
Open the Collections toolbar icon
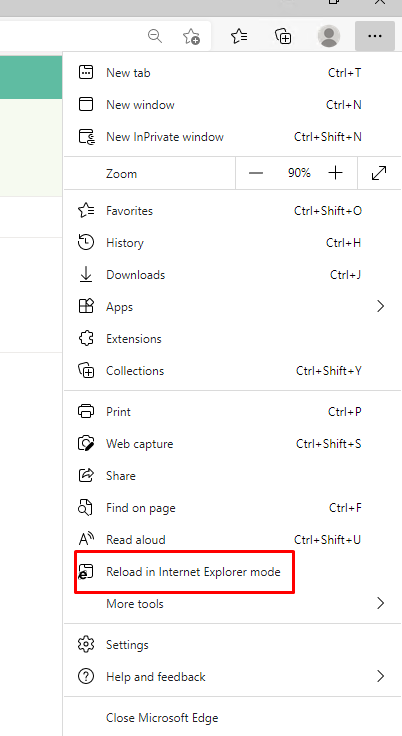[284, 36]
